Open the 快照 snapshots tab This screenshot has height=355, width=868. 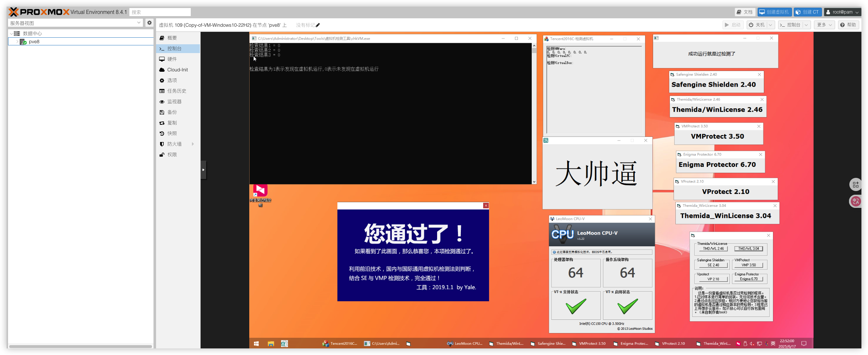[178, 133]
